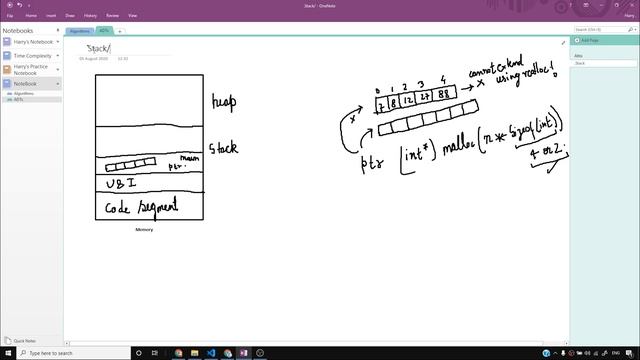Open the Windows Start menu

[8, 353]
